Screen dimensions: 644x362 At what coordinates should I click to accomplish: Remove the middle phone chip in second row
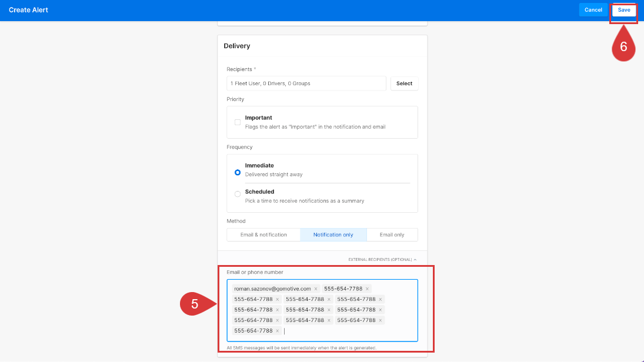(329, 299)
